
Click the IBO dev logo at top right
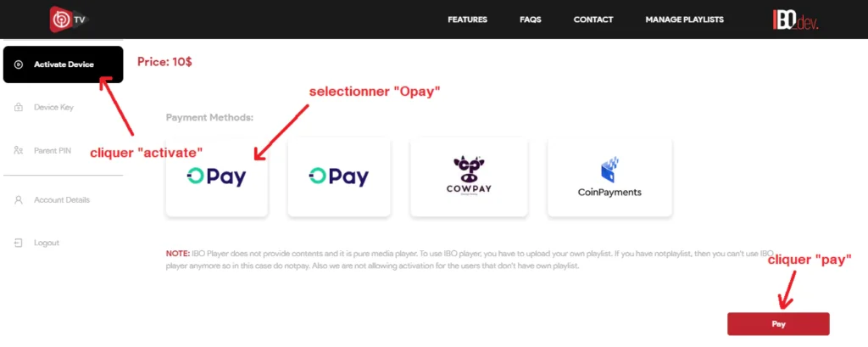coord(795,20)
